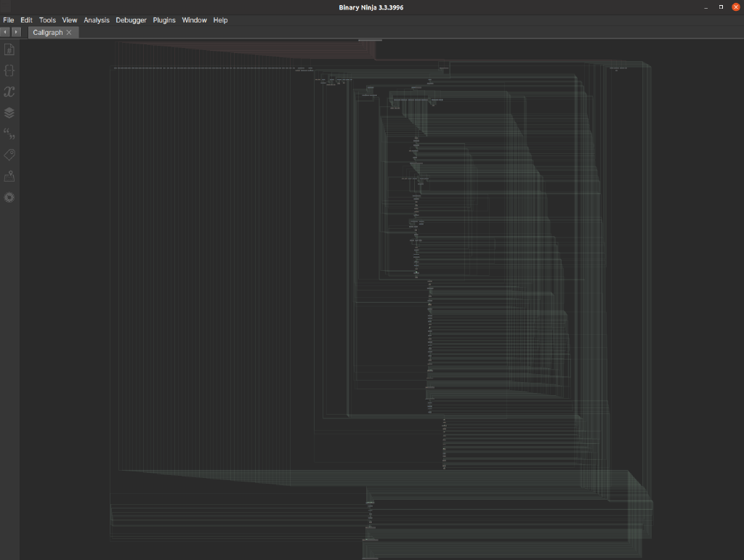
Task: Open the Types sidebar panel
Action: pyautogui.click(x=9, y=70)
